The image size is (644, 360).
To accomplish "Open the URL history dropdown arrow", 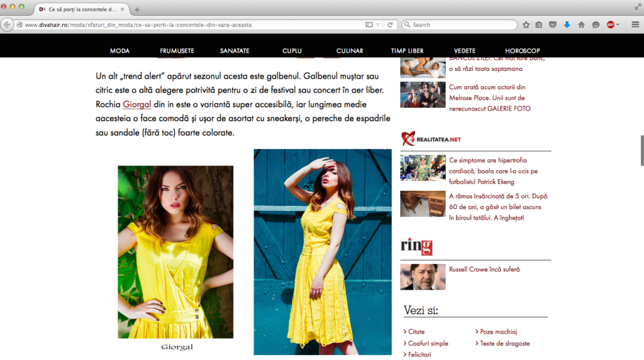I will [379, 25].
